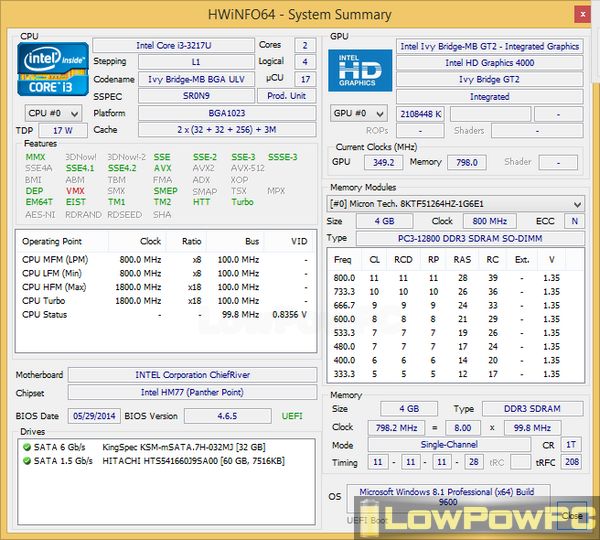Image resolution: width=600 pixels, height=540 pixels.
Task: Select the CPU Turbo row
Action: (x=166, y=301)
